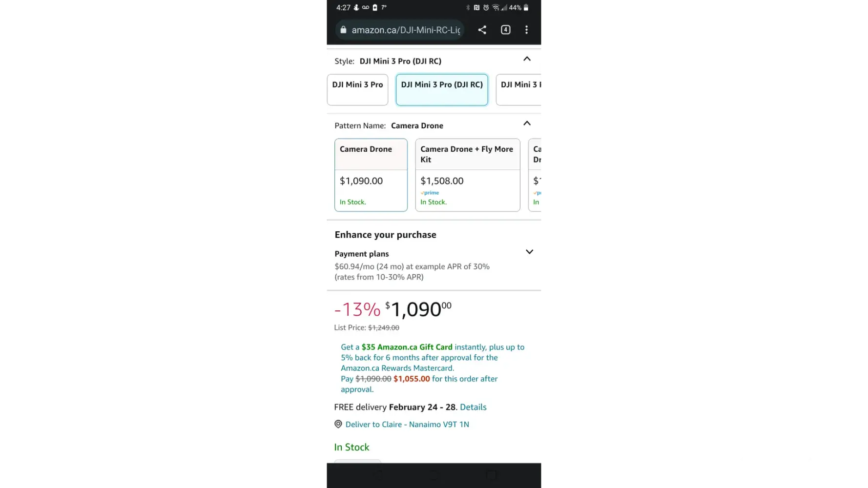Open the three-dot browser menu

tap(526, 30)
